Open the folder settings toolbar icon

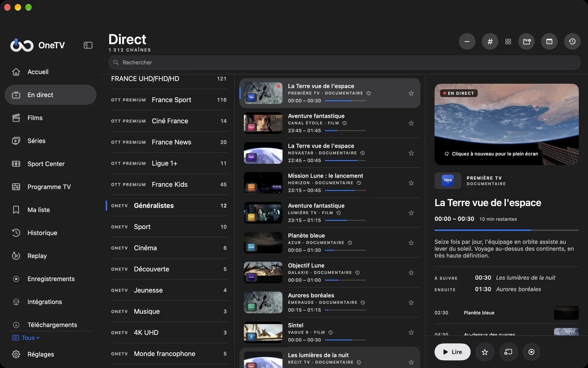coord(527,42)
